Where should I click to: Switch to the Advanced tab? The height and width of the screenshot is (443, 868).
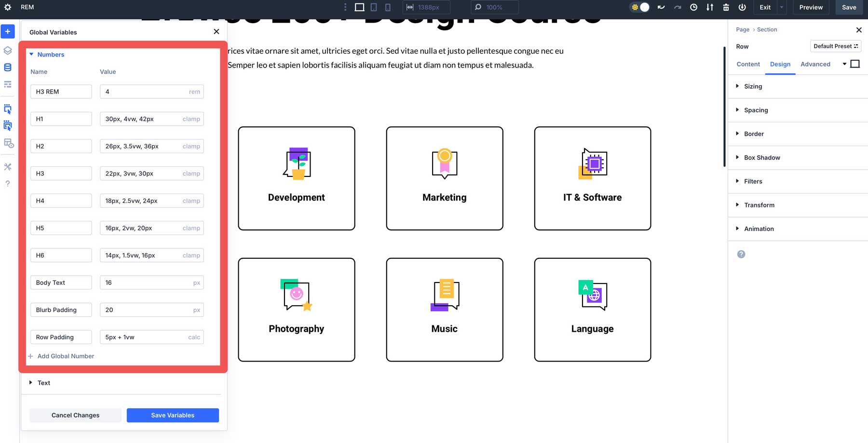[815, 64]
